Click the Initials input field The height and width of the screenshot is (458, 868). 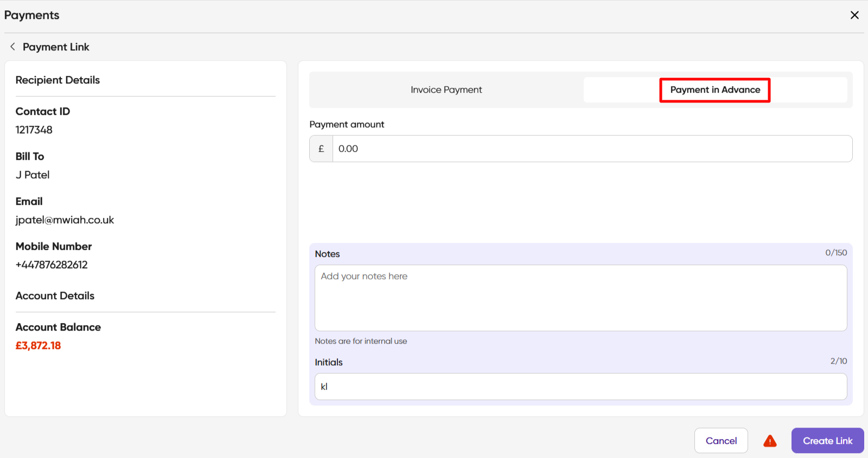580,386
